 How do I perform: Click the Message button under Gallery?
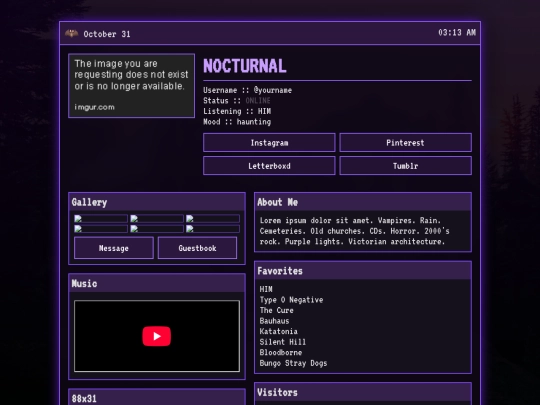(x=114, y=248)
